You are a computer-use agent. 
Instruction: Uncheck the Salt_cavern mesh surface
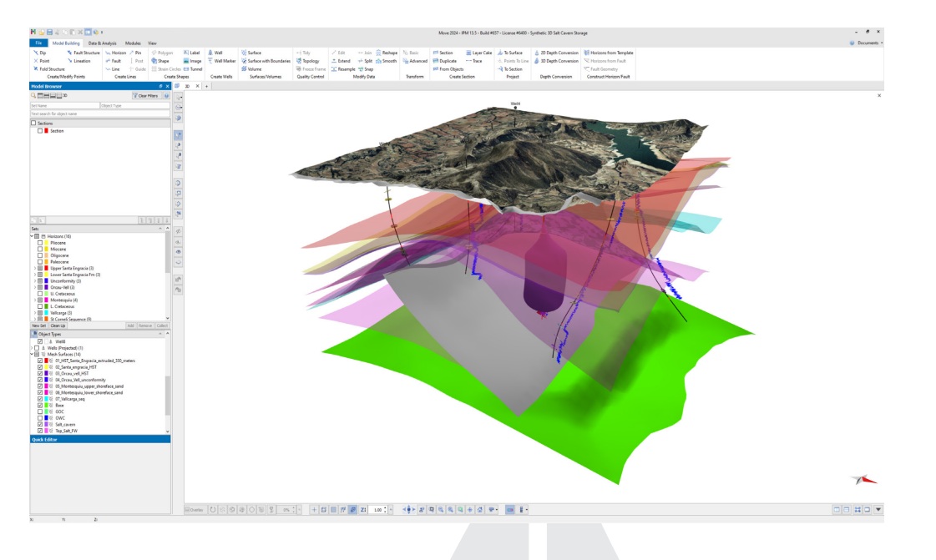(x=40, y=424)
